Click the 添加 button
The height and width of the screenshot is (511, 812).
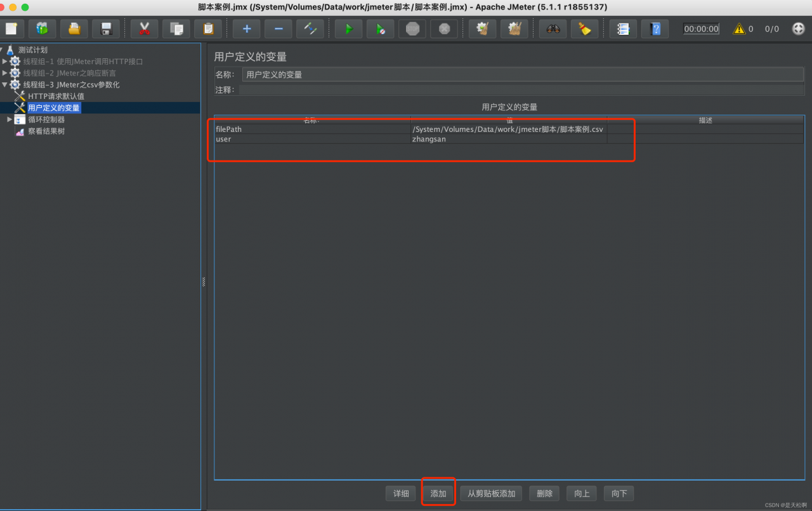[438, 493]
